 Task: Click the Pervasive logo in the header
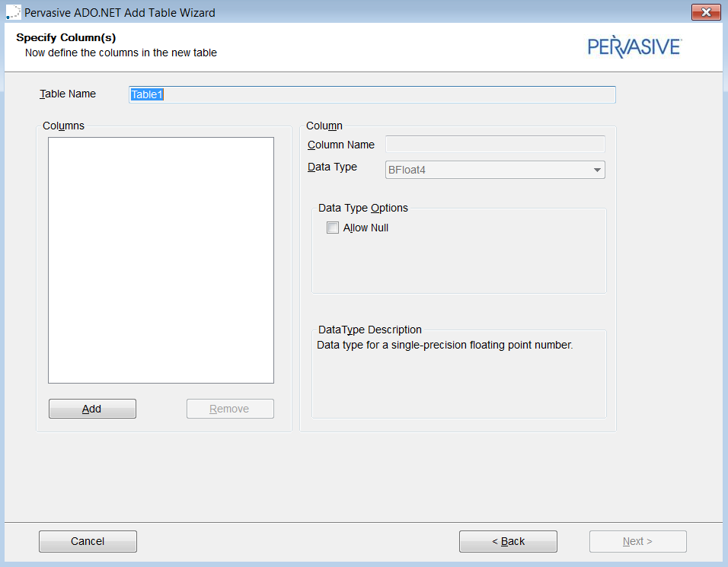point(634,46)
